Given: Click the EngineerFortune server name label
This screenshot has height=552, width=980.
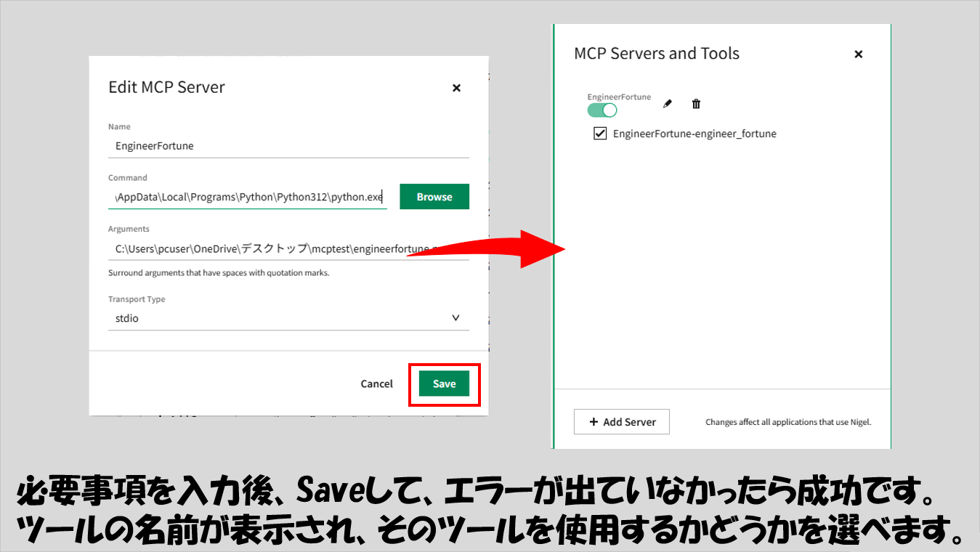Looking at the screenshot, I should point(619,97).
